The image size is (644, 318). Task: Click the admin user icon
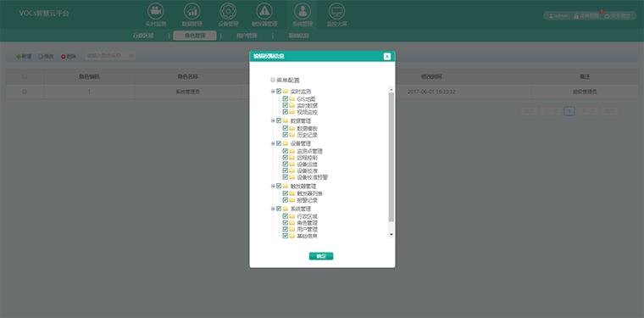[551, 16]
